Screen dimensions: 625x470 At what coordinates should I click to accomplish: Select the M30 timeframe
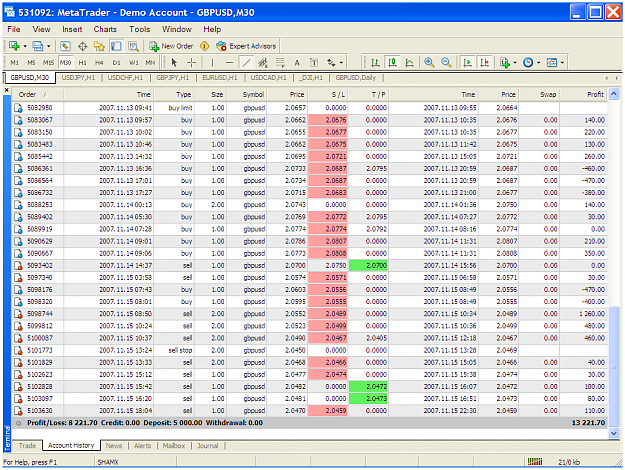coord(65,63)
